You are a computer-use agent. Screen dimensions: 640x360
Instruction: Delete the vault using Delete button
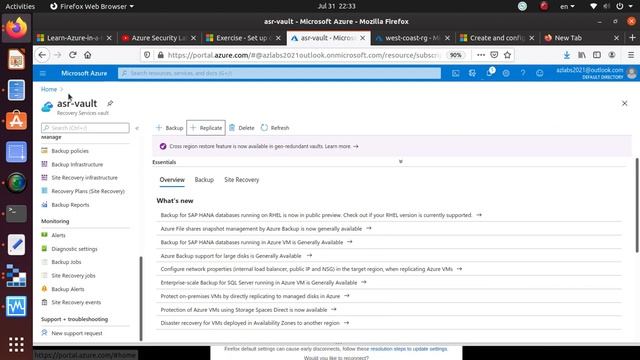(x=242, y=128)
